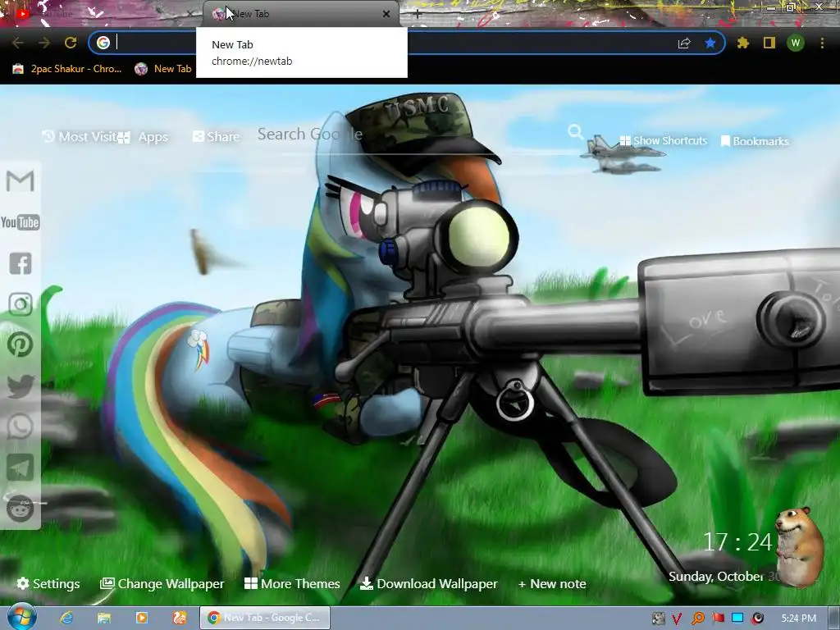Open the Windows Start button

click(x=22, y=617)
